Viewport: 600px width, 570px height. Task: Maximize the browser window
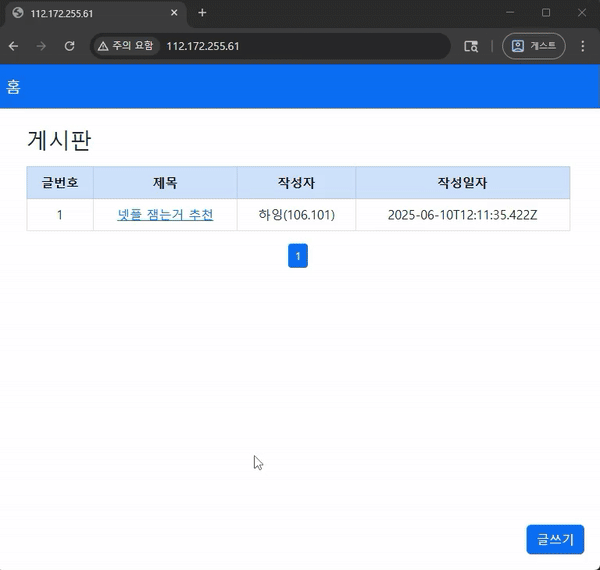coord(546,13)
